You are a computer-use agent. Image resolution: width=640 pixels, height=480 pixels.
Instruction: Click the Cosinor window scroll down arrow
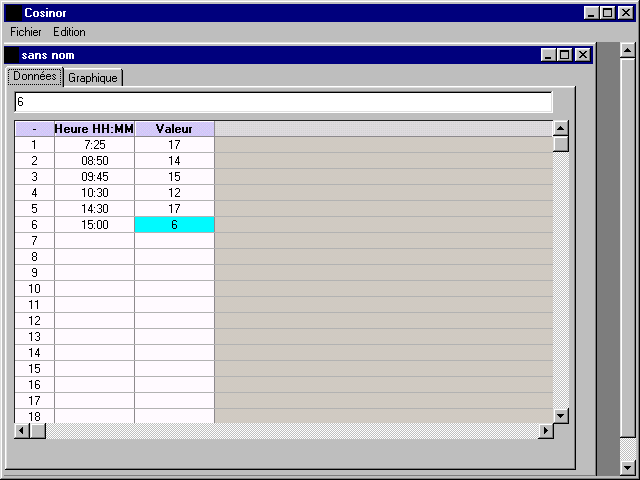pyautogui.click(x=627, y=468)
